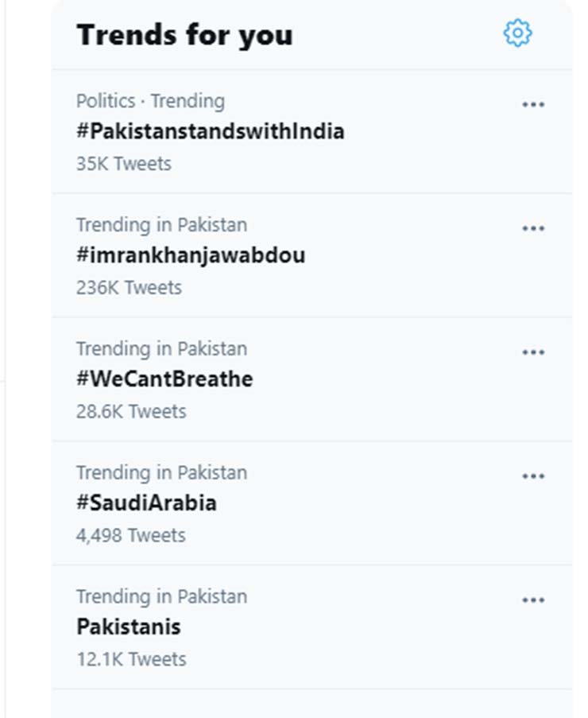
Task: Open the Pakistanis trending topic
Action: coord(129,627)
